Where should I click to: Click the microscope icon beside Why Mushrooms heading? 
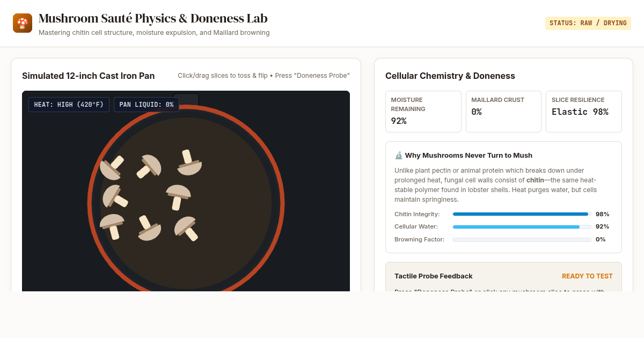pos(399,156)
